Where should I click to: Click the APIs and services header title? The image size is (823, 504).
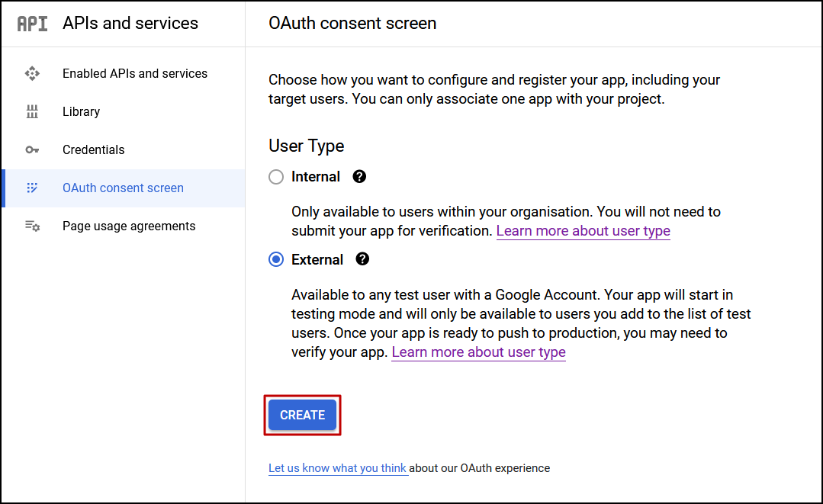click(x=130, y=23)
